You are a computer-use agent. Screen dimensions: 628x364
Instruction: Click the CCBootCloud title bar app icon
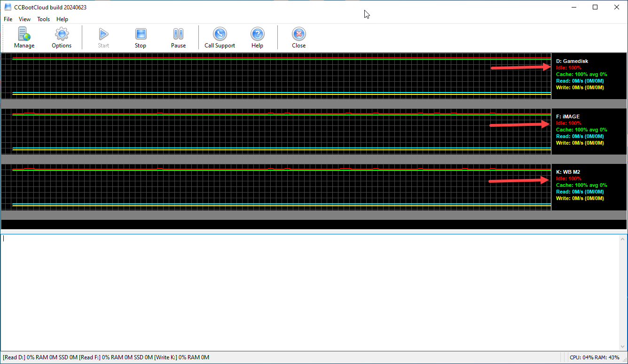8,7
